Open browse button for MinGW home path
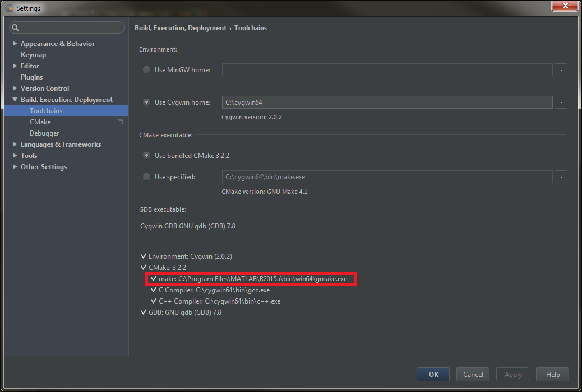The image size is (582, 392). coord(561,70)
